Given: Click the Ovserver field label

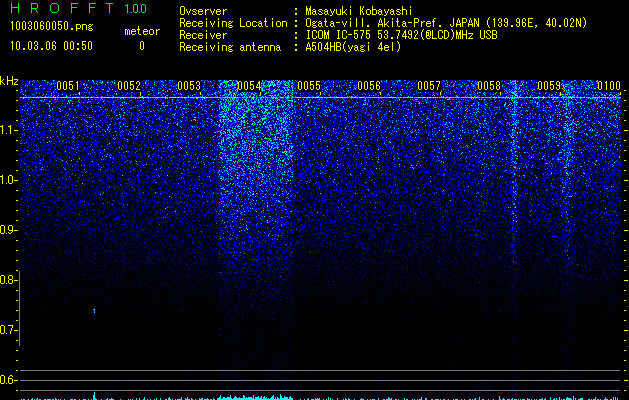Looking at the screenshot, I should click(x=203, y=11).
